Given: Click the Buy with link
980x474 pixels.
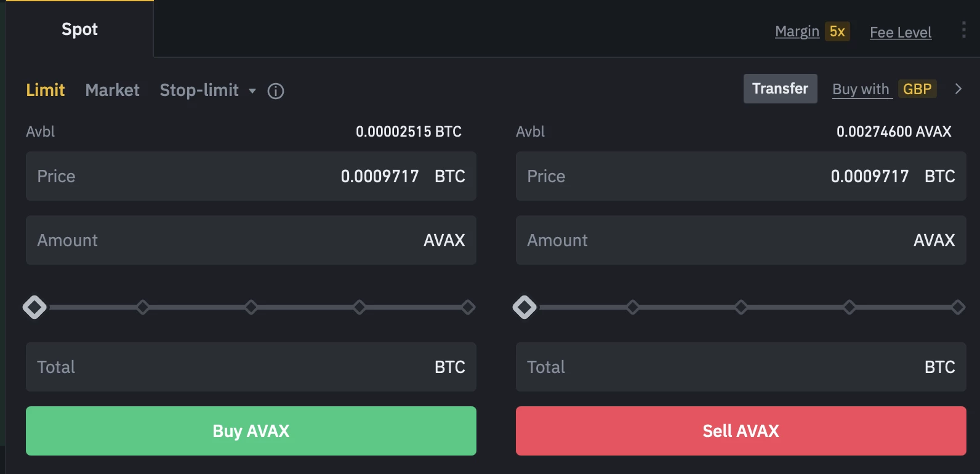Looking at the screenshot, I should pos(861,89).
